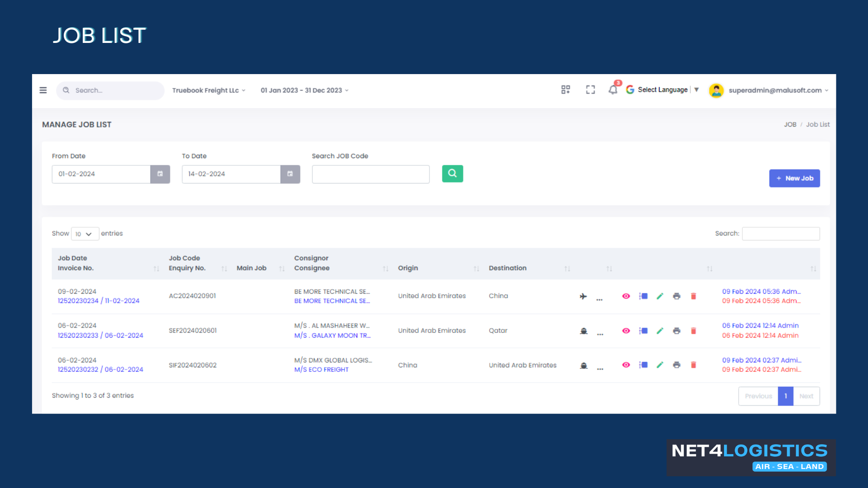Click the New Job button
Screen dimensions: 868x488
coord(794,178)
